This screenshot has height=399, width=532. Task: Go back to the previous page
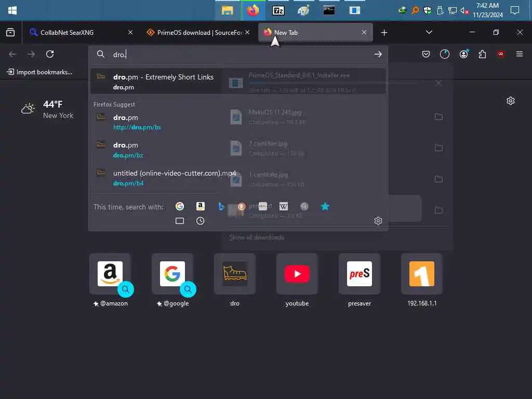(12, 54)
